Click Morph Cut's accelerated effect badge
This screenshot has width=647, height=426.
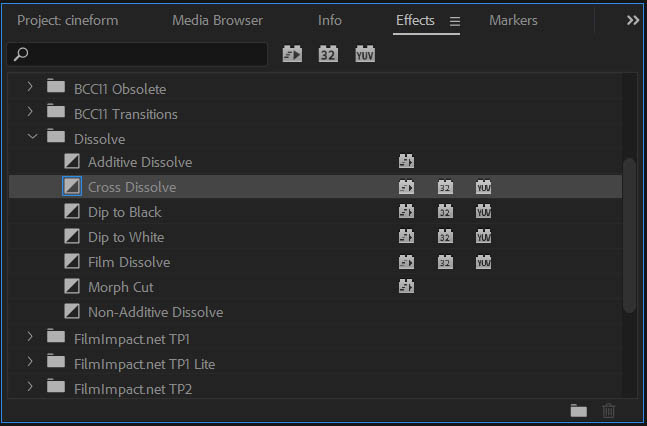point(406,286)
